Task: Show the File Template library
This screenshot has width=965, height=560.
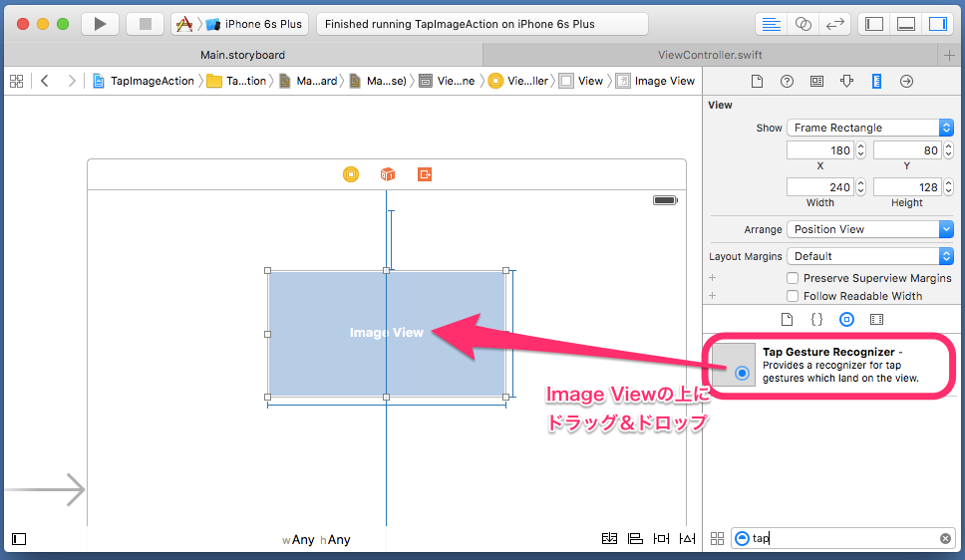Action: pos(787,320)
